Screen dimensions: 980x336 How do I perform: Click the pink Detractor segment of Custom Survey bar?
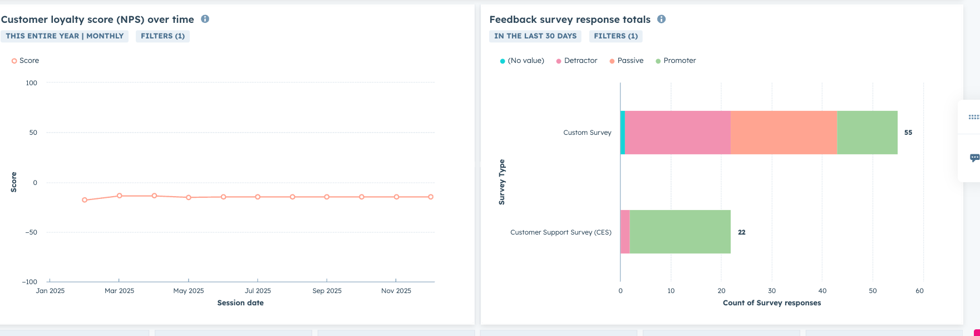(677, 133)
